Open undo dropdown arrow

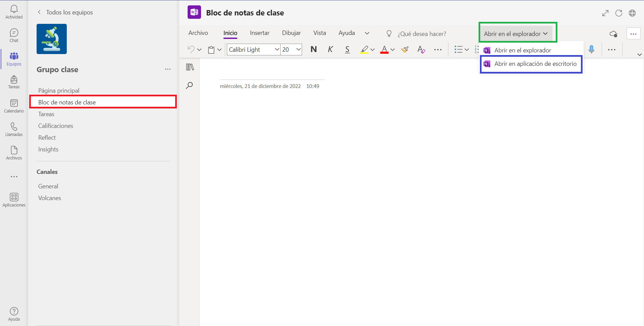click(199, 50)
